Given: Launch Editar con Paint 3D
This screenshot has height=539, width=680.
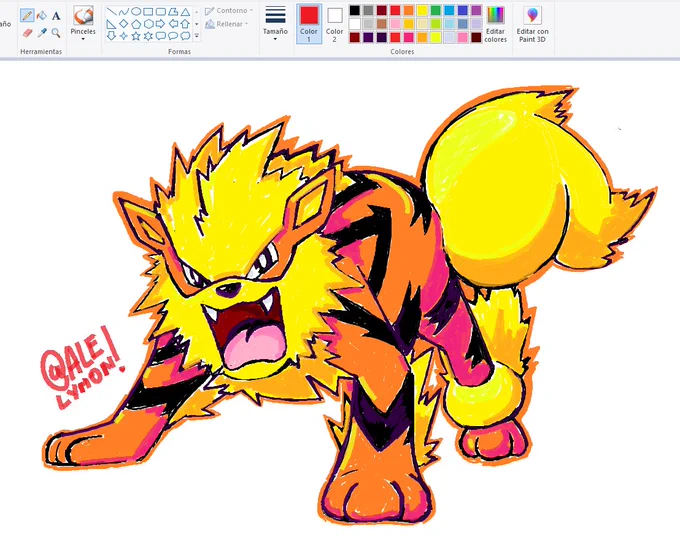Looking at the screenshot, I should coord(532,24).
